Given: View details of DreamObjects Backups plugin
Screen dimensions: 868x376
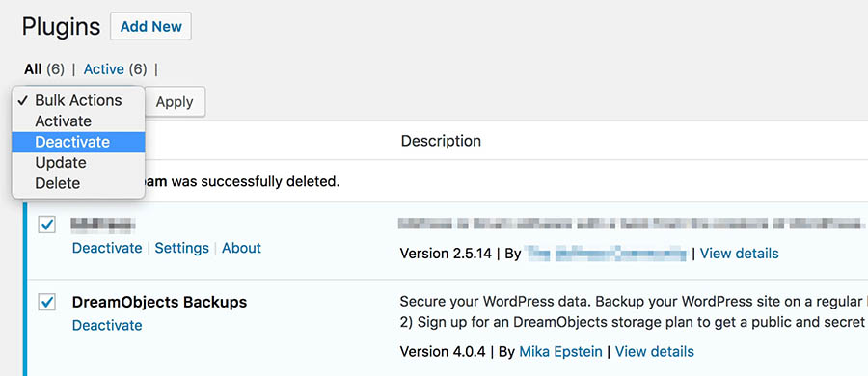Looking at the screenshot, I should (654, 351).
